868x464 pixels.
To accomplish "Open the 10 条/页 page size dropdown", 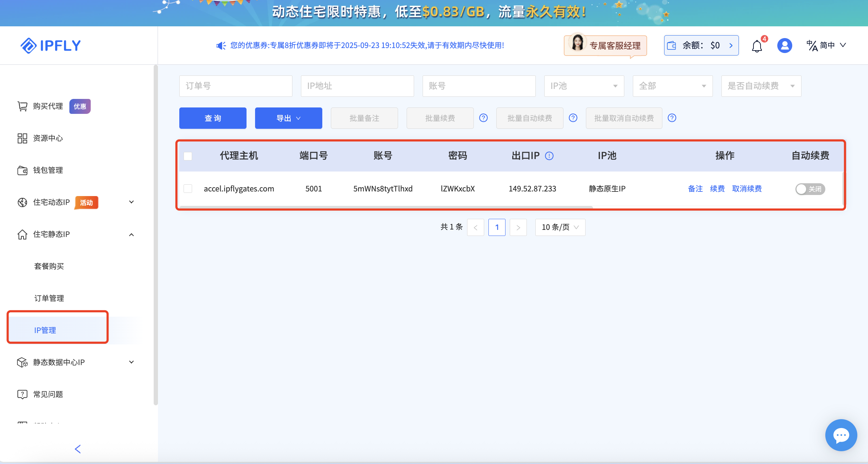I will pyautogui.click(x=560, y=227).
